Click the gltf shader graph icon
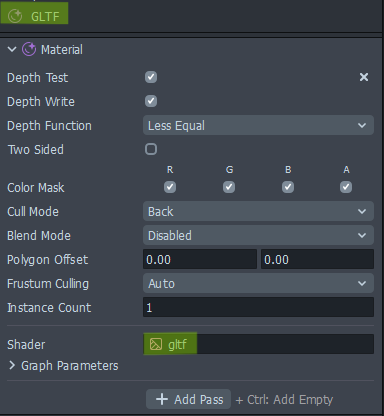The image size is (384, 416). (x=156, y=344)
